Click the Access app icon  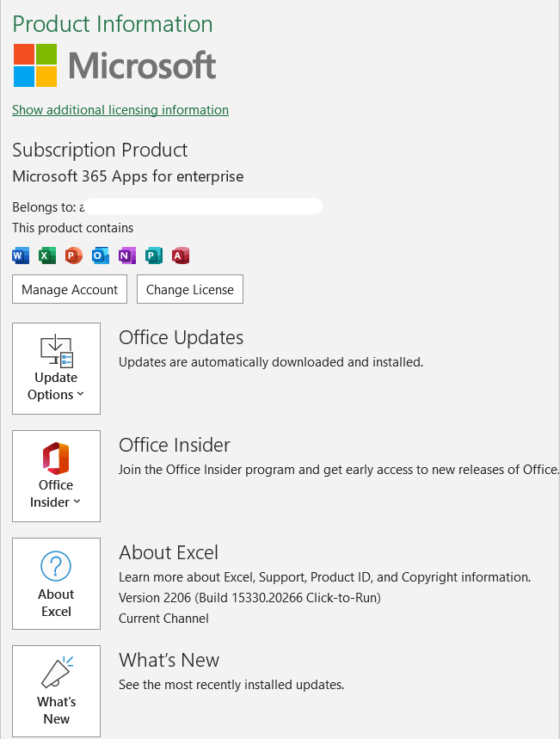point(181,256)
